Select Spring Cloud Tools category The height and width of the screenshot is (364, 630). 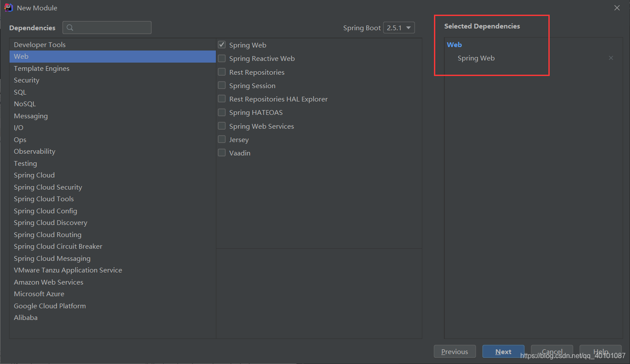[x=113, y=199]
